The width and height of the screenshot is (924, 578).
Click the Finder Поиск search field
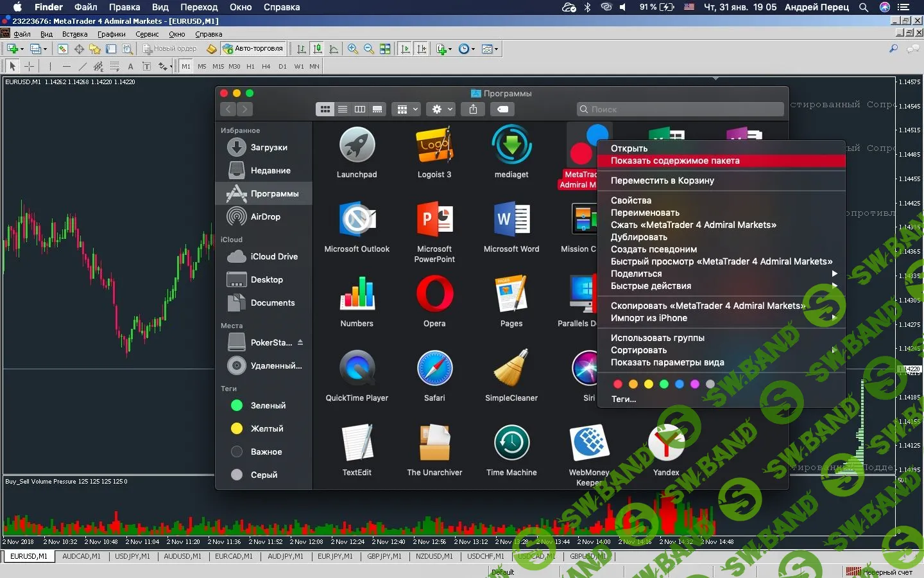680,109
